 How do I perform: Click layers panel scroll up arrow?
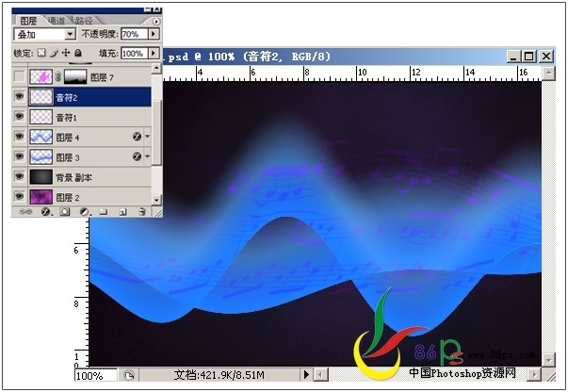[156, 68]
